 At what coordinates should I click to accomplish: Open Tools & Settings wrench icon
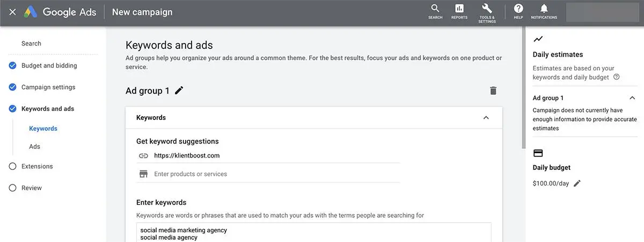click(487, 9)
